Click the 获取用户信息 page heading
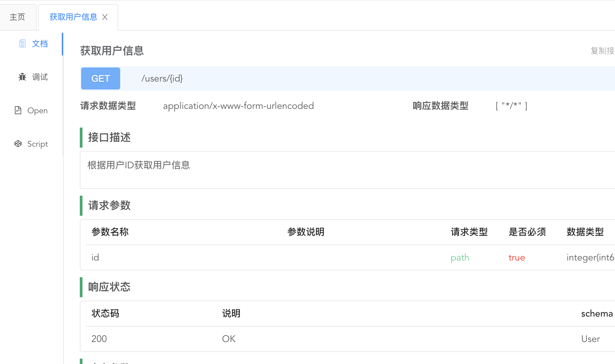 (x=112, y=51)
